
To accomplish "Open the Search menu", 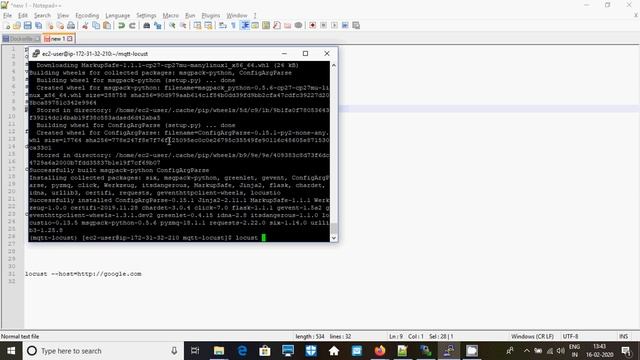I will pos(42,16).
